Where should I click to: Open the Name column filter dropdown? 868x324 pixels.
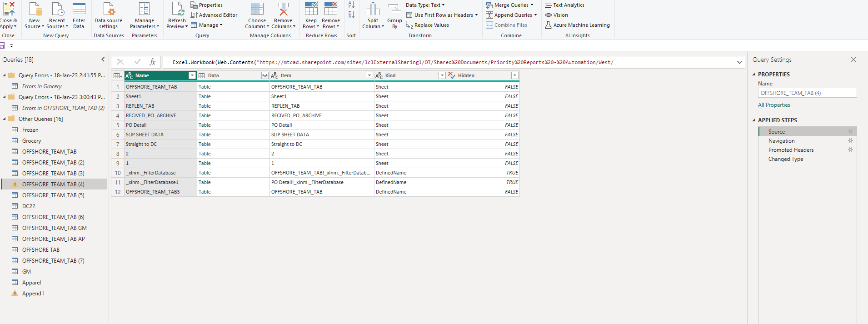coord(192,75)
